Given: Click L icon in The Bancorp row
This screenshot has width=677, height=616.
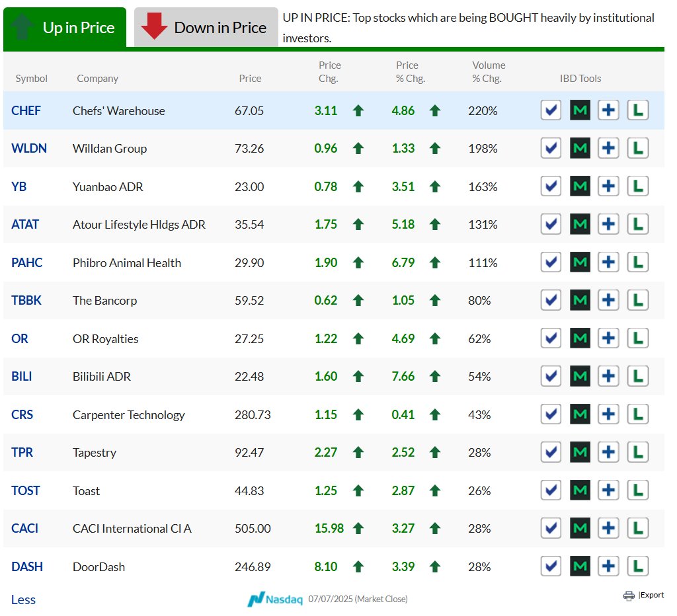Looking at the screenshot, I should [x=637, y=301].
